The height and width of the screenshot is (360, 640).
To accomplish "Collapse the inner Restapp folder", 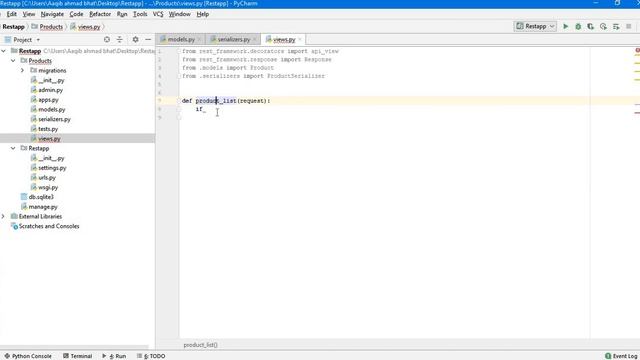I will [13, 148].
